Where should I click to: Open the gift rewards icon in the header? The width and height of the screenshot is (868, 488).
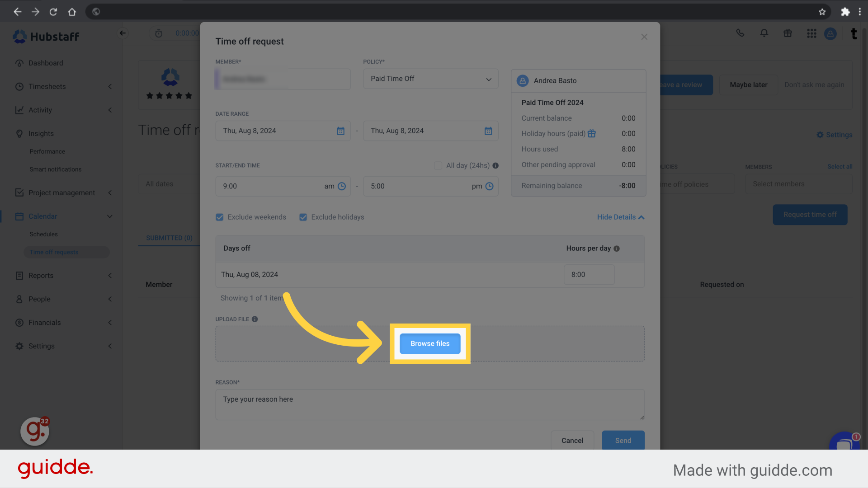click(x=788, y=33)
